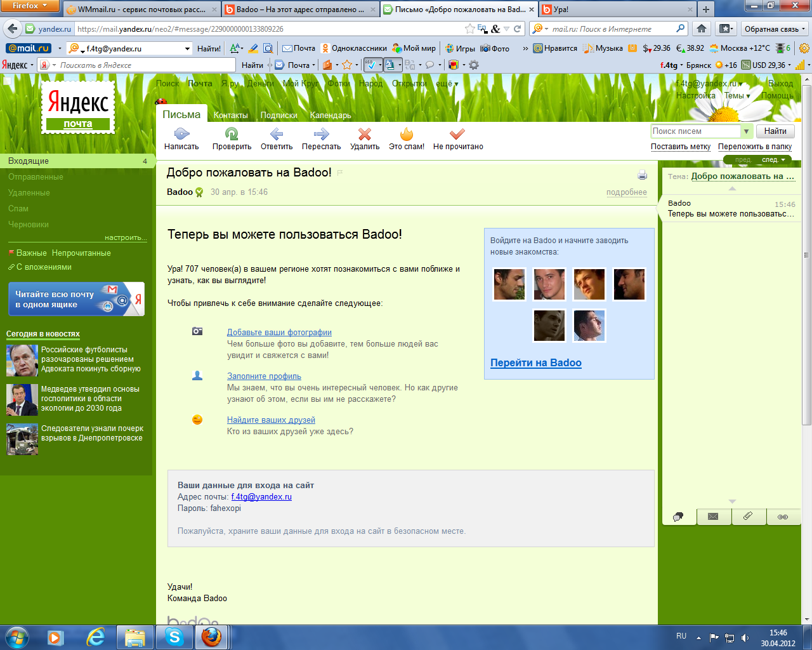
Task: Click the Добавьте ваши фотографии link
Action: coord(279,332)
